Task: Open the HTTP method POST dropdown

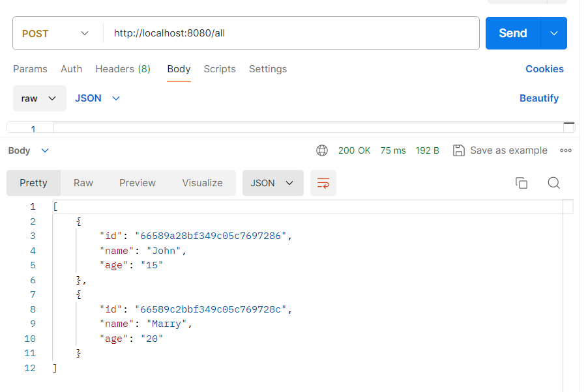Action: pyautogui.click(x=55, y=33)
